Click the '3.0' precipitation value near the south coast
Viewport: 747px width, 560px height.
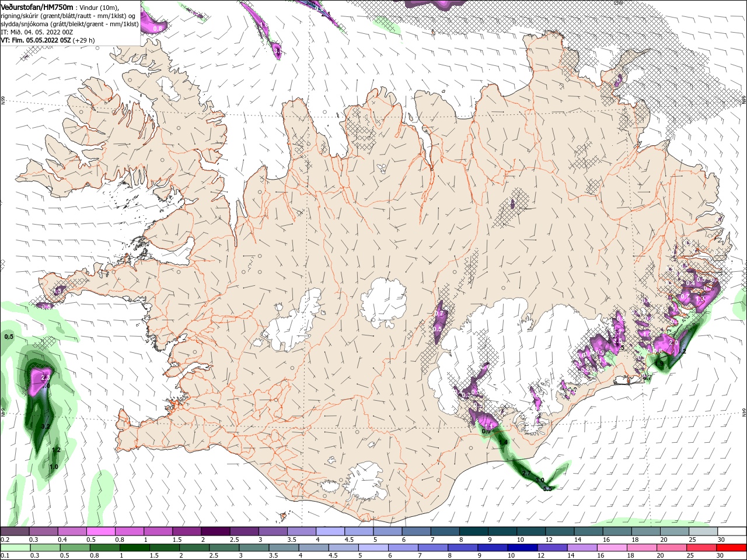pyautogui.click(x=540, y=480)
